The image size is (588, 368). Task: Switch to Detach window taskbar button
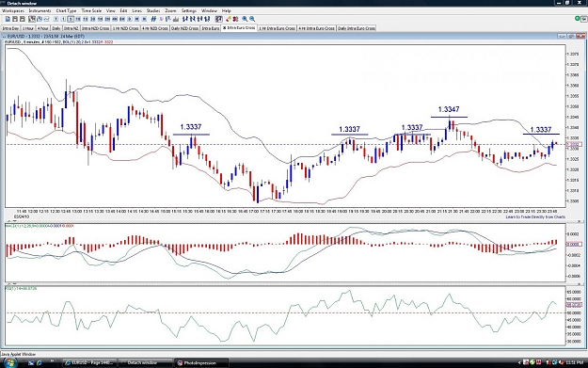(x=145, y=362)
